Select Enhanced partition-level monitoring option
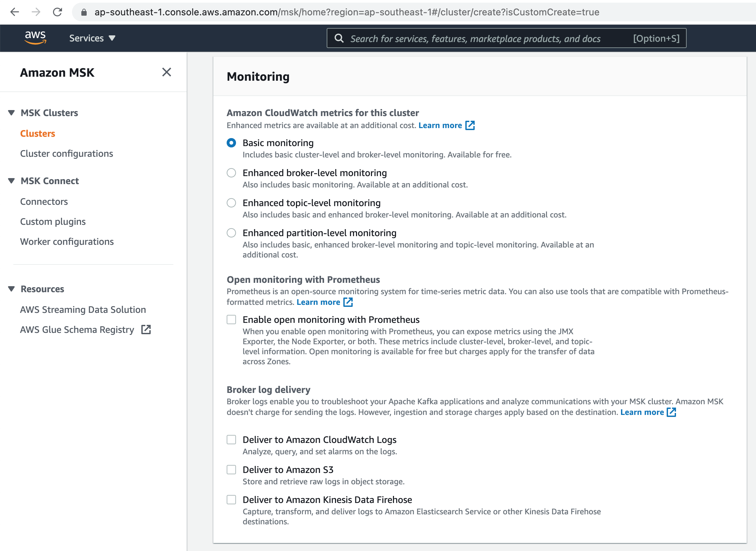 coord(232,233)
